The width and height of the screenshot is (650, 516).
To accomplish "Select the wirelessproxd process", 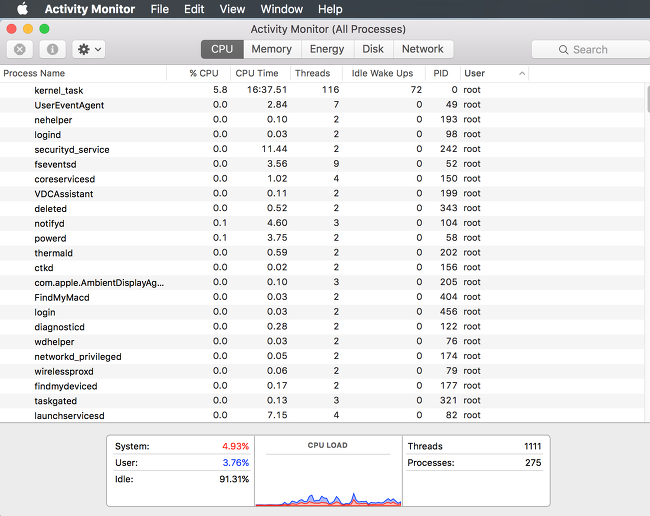I will (x=322, y=371).
